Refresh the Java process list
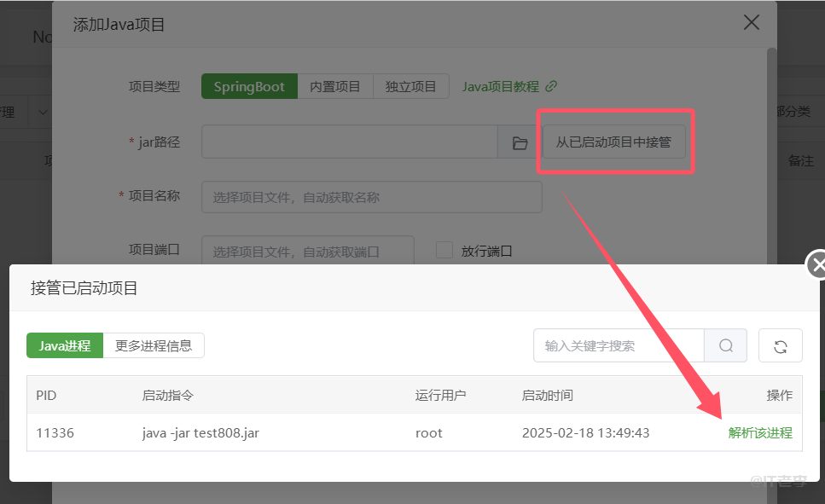The width and height of the screenshot is (825, 504). coord(780,345)
